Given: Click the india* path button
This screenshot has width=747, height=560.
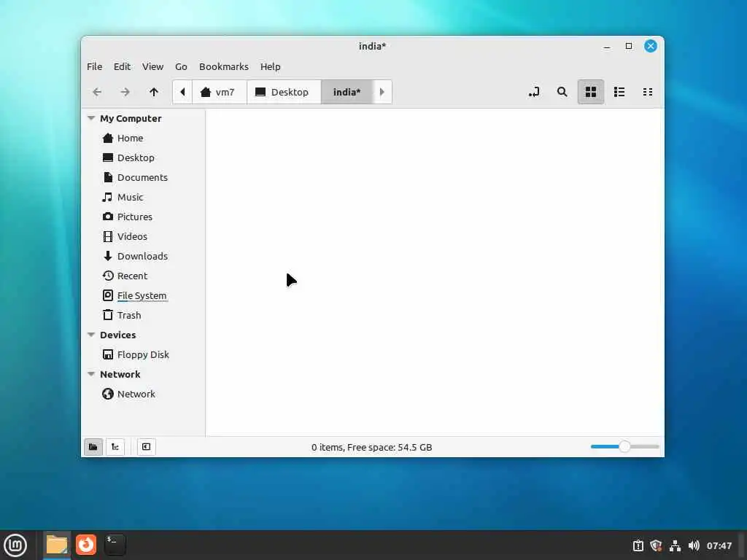Looking at the screenshot, I should (347, 92).
